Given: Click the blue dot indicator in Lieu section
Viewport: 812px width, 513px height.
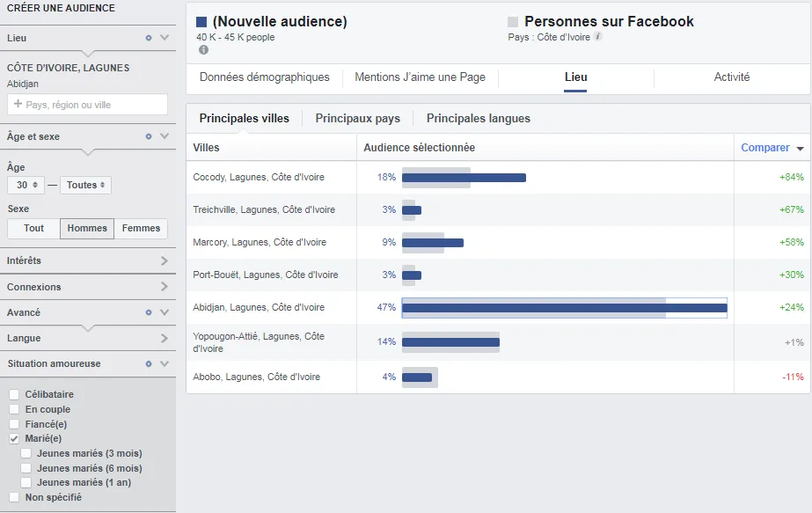Looking at the screenshot, I should point(149,38).
